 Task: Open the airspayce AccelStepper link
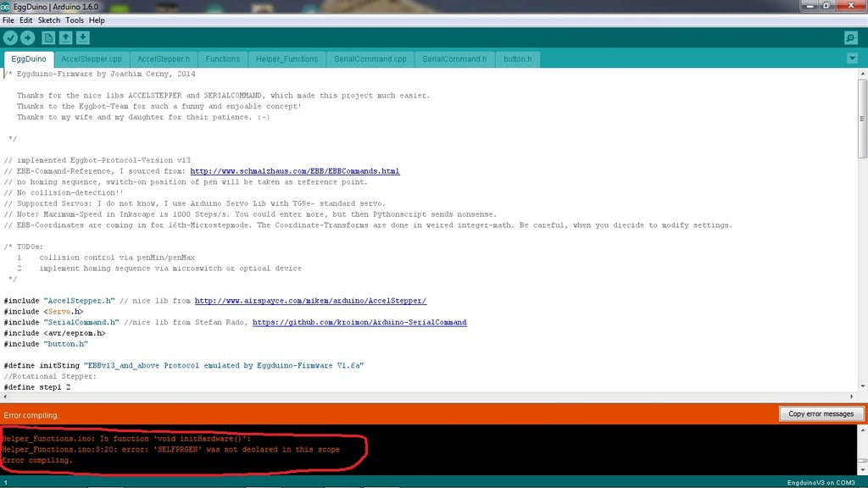point(310,301)
